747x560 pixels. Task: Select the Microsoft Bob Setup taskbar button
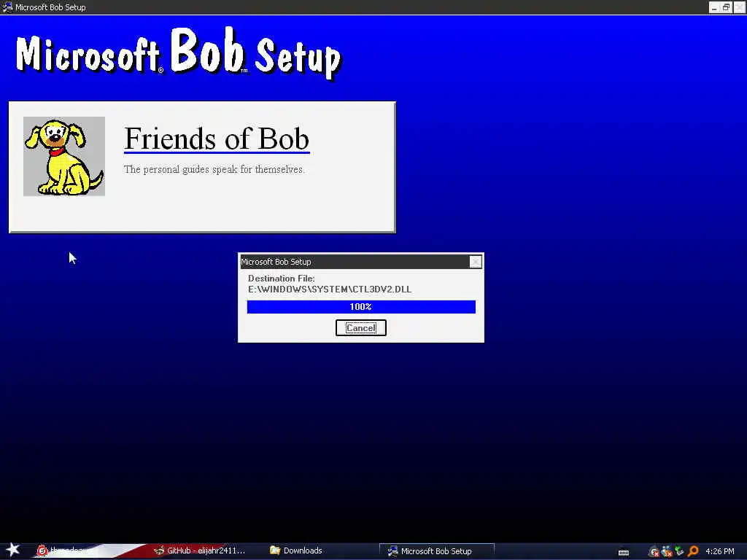tap(436, 551)
